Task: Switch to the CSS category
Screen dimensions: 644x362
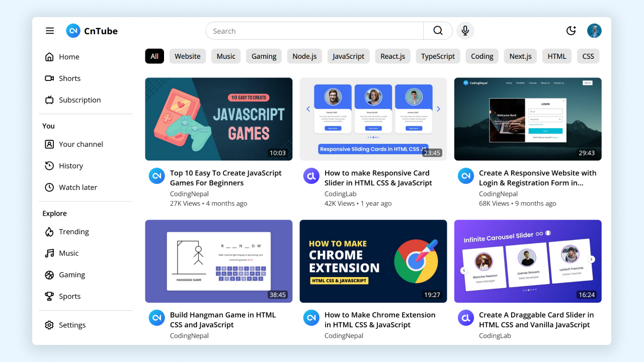Action: (588, 56)
